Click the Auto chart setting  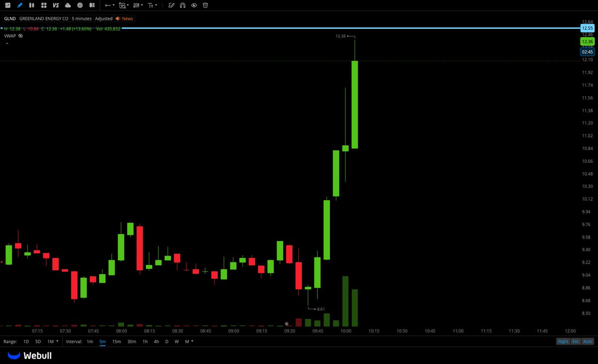588,342
